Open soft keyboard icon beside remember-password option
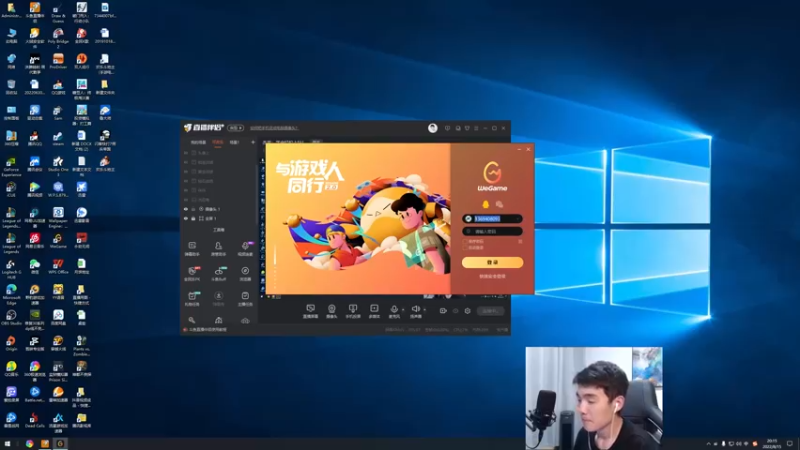Viewport: 800px width, 450px height. point(520,241)
